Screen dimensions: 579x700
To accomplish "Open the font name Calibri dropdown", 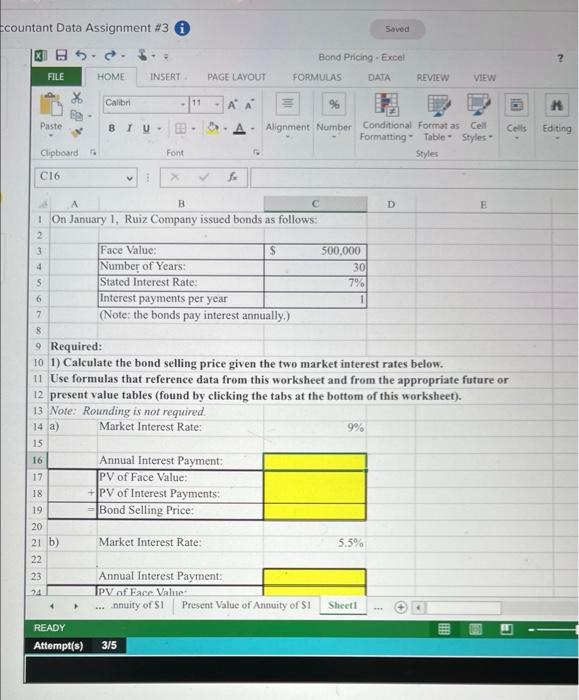I will click(183, 104).
